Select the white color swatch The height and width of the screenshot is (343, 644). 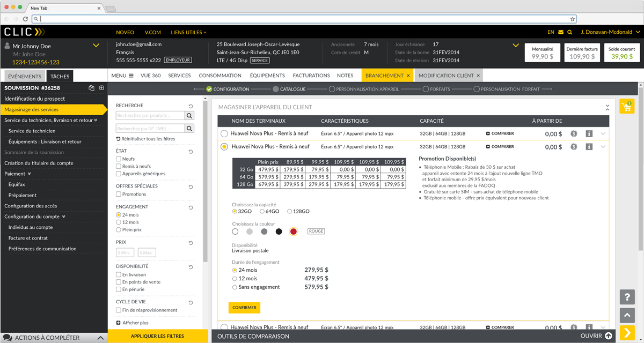pos(235,232)
